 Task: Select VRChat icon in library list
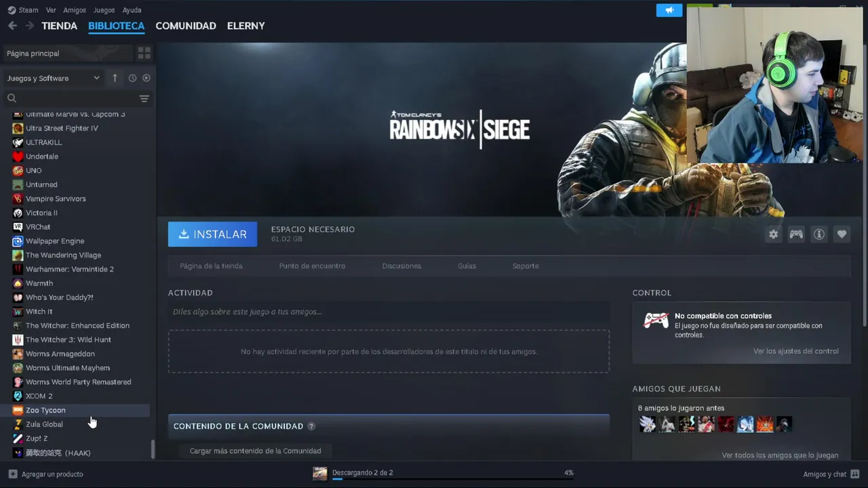pos(18,227)
